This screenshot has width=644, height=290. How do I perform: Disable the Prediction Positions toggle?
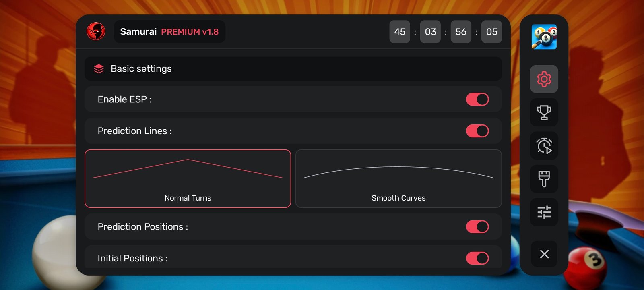pos(477,227)
